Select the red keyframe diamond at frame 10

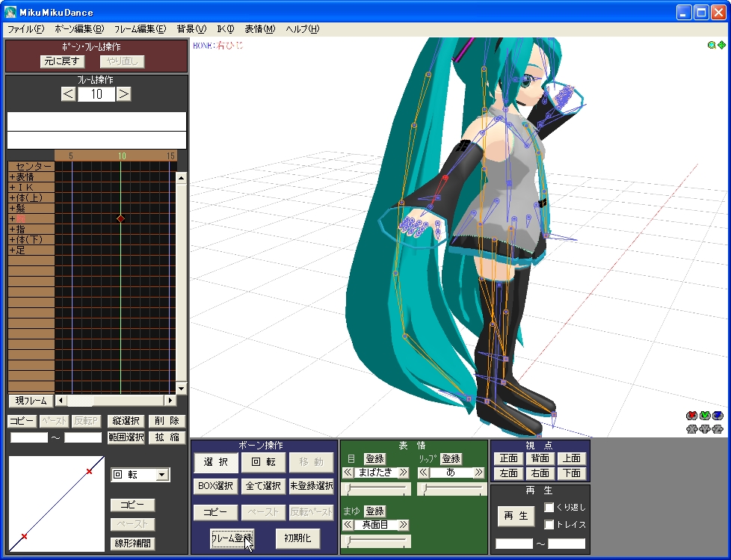pos(121,218)
